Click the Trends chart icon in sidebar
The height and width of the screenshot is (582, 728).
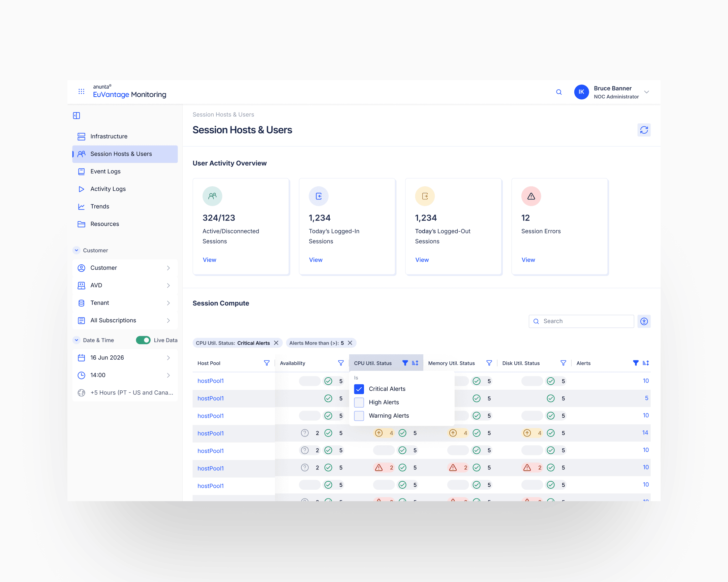point(81,206)
